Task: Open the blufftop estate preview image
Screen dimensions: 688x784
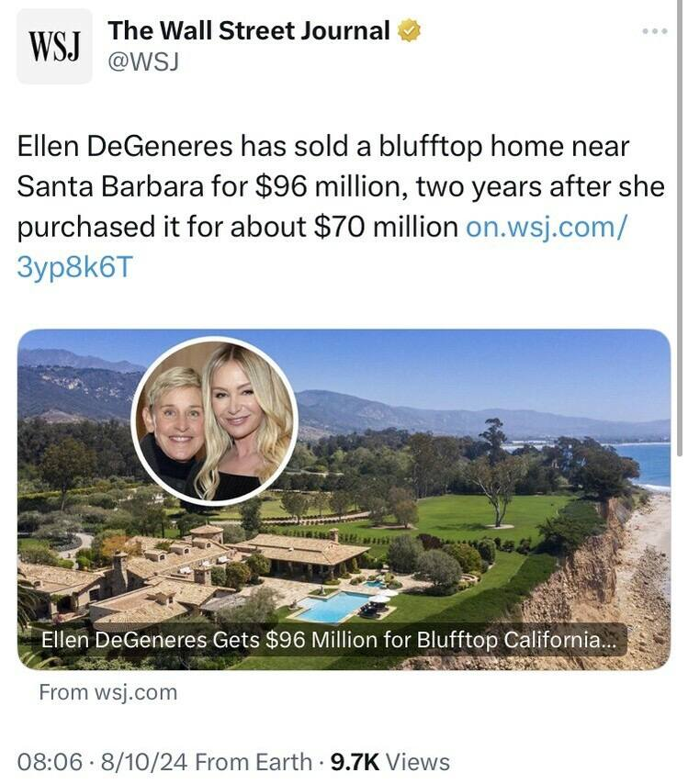Action: click(x=478, y=514)
